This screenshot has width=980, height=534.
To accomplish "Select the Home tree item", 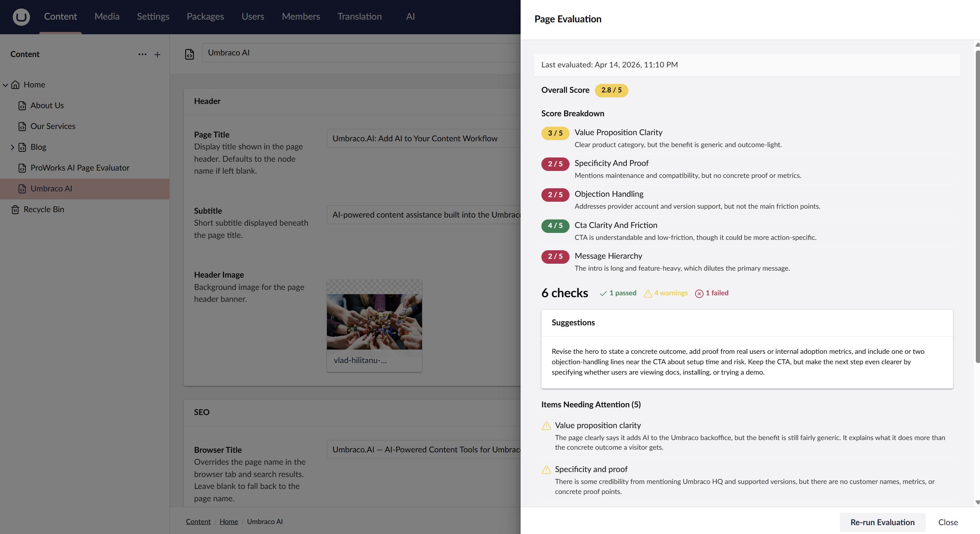I will pos(34,85).
